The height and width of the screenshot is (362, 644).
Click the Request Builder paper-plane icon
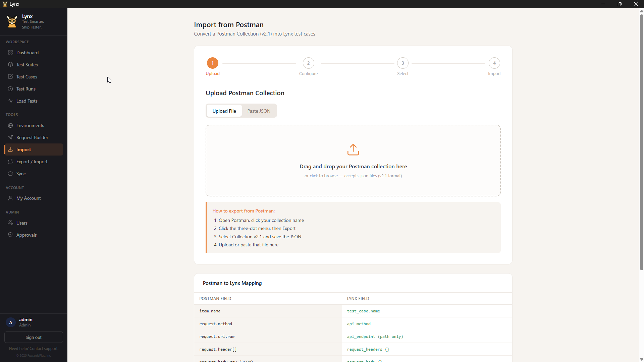pyautogui.click(x=10, y=137)
